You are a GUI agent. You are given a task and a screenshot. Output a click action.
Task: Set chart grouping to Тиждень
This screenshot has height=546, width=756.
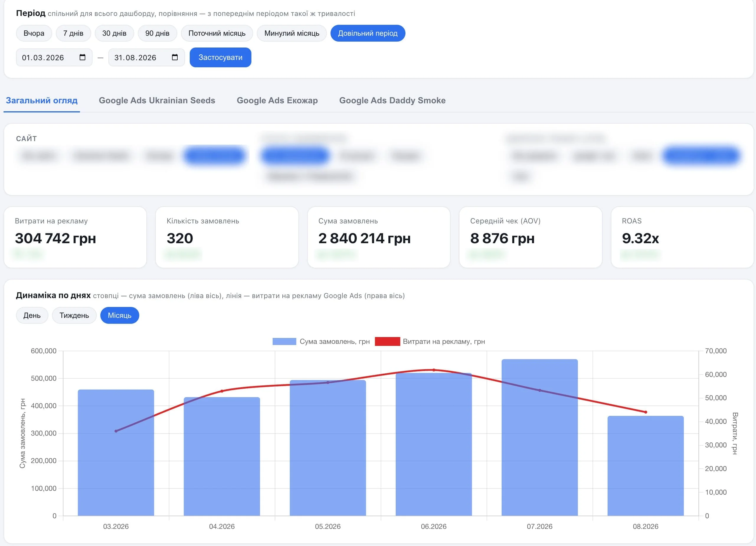pyautogui.click(x=74, y=315)
